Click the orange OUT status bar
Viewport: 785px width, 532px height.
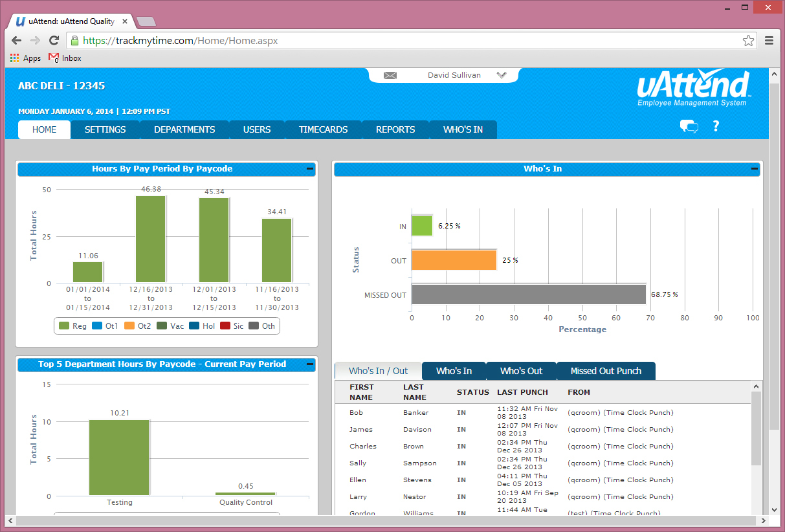[x=454, y=260]
